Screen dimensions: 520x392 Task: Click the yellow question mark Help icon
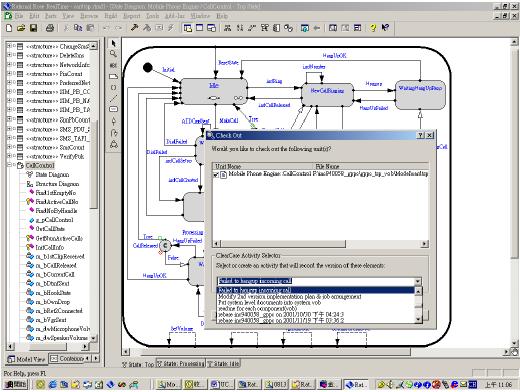(373, 28)
